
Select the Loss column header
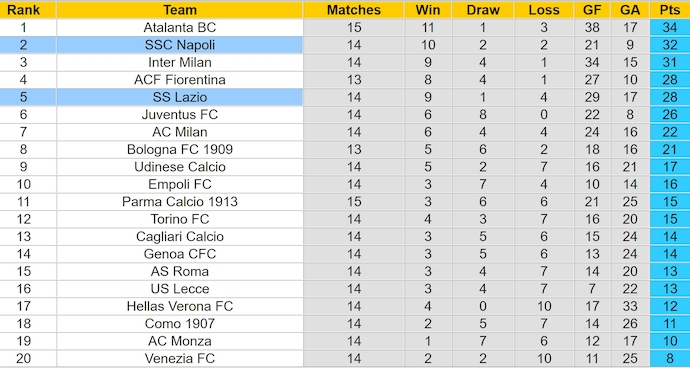[544, 10]
